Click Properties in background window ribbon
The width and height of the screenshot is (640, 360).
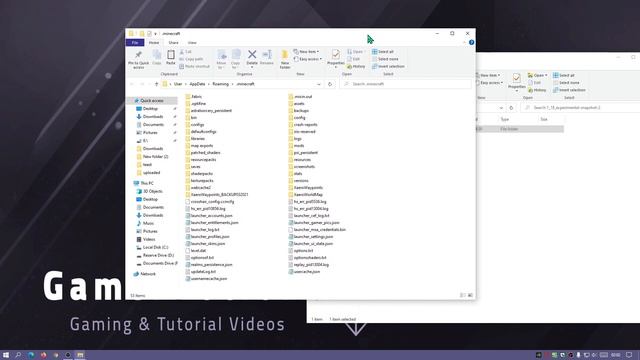(x=516, y=82)
